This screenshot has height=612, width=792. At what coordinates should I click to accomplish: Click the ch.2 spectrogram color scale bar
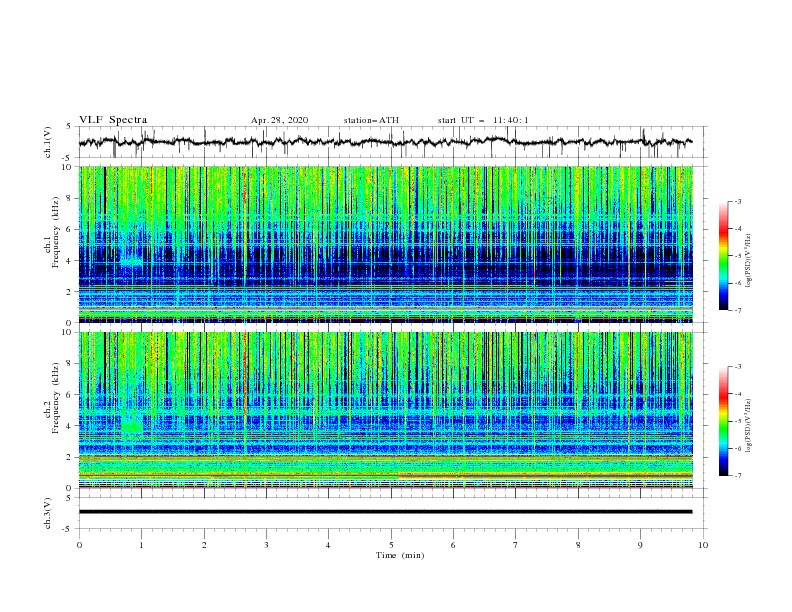pos(723,421)
